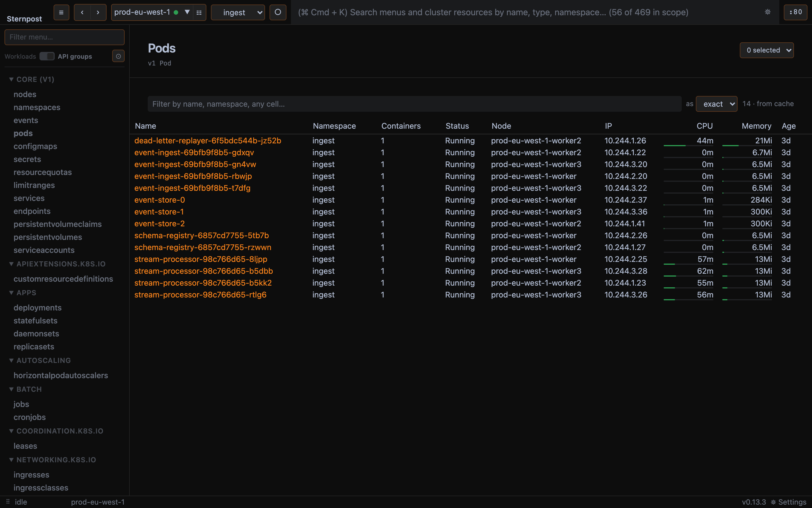Open the 0 selected actions dropdown
Viewport: 812px width, 508px height.
(767, 50)
